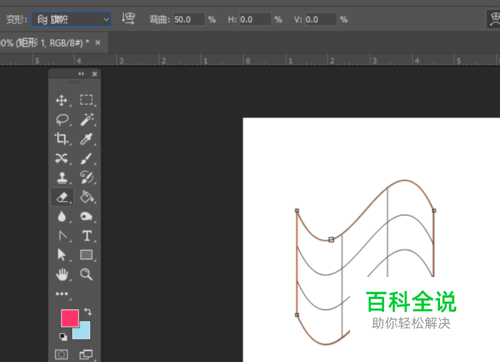Select the Crop tool
Screen dimensions: 500x362
(61, 139)
